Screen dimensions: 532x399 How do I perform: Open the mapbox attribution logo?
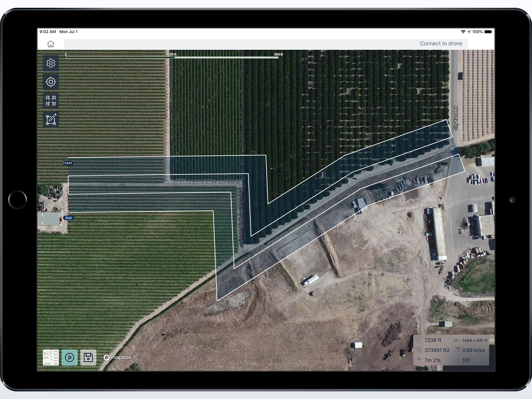(117, 358)
